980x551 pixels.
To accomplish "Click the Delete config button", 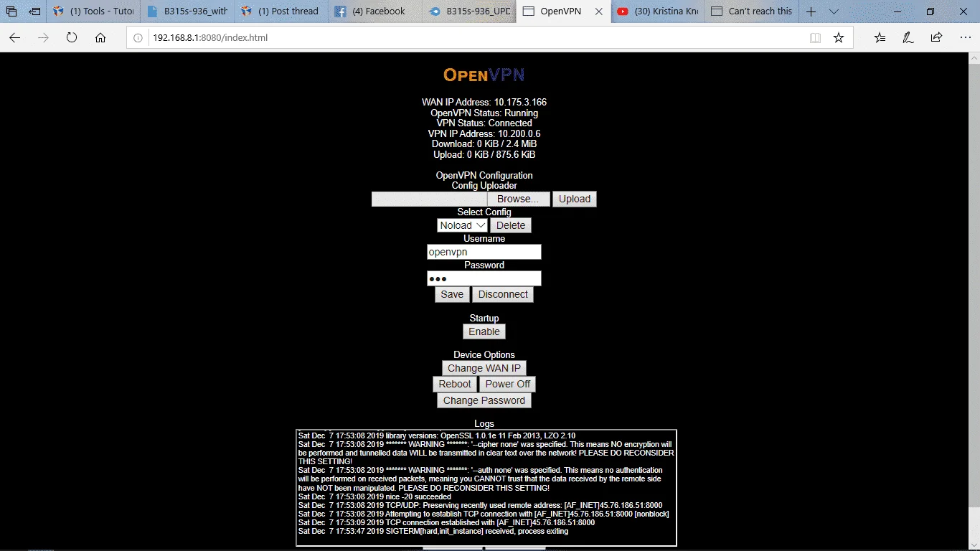I will 511,225.
